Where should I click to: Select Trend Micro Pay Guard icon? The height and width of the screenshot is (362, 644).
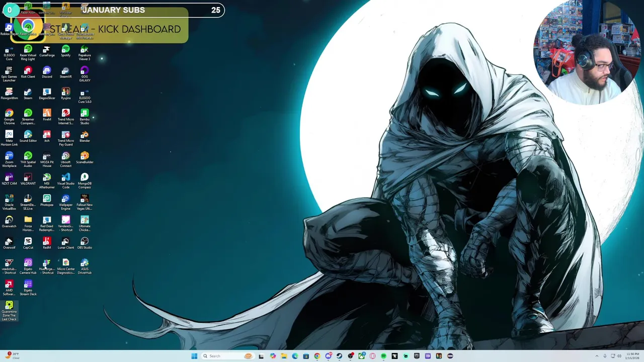click(x=65, y=138)
